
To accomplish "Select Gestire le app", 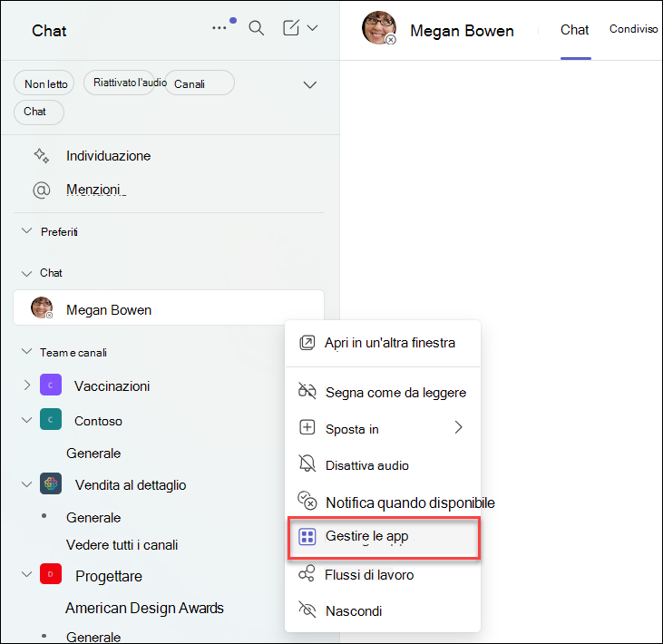I will (384, 538).
